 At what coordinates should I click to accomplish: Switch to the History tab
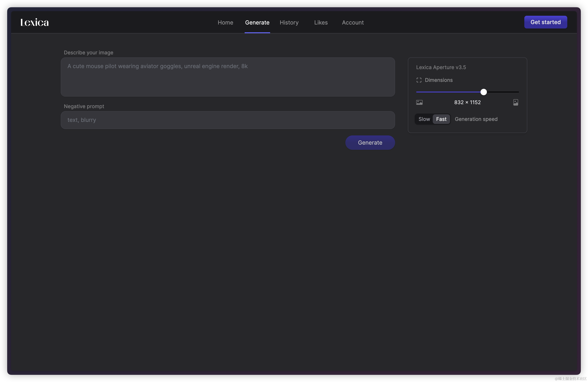pyautogui.click(x=289, y=23)
